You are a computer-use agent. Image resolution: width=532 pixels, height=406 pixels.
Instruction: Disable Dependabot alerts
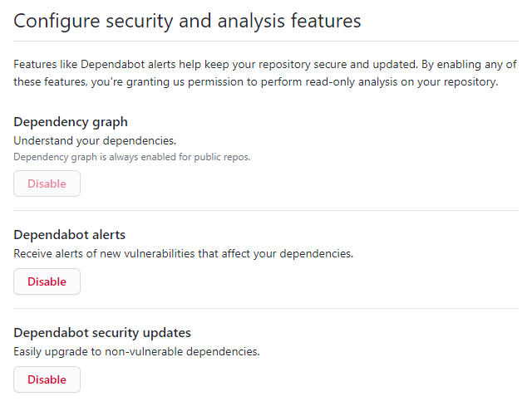tap(47, 281)
